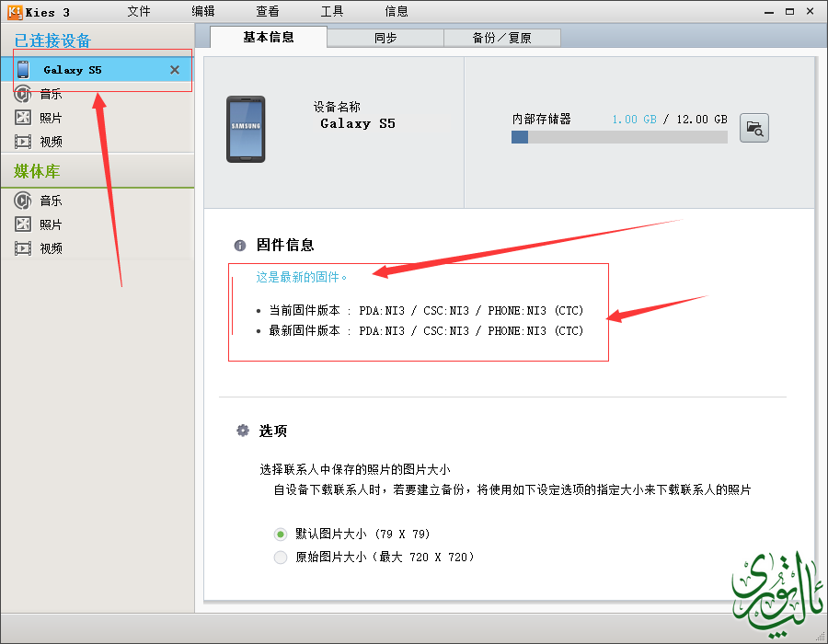Screen dimensions: 828x644
Task: Click the 设备名称 label
Action: (337, 107)
